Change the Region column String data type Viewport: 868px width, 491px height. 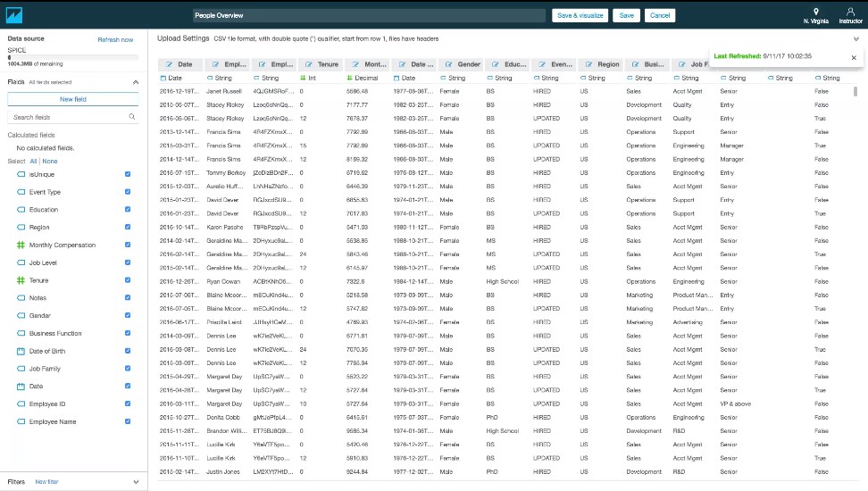tap(592, 78)
